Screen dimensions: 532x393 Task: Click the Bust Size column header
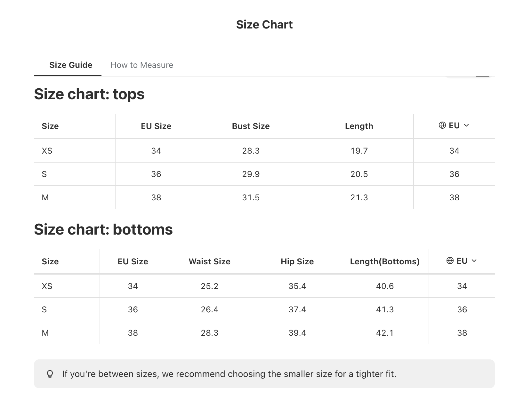251,126
